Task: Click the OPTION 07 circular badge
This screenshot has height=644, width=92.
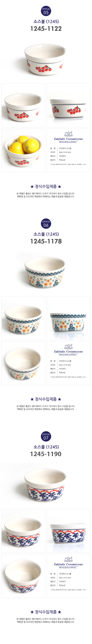Action: 46,436
